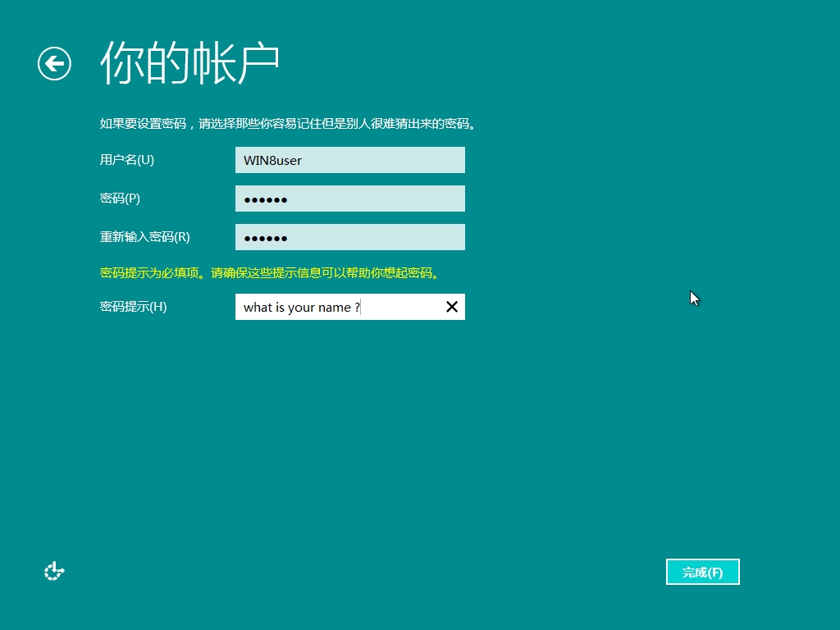Click the instruction text starting 如果要设置密码
Screen dimensions: 840x630
coord(288,124)
